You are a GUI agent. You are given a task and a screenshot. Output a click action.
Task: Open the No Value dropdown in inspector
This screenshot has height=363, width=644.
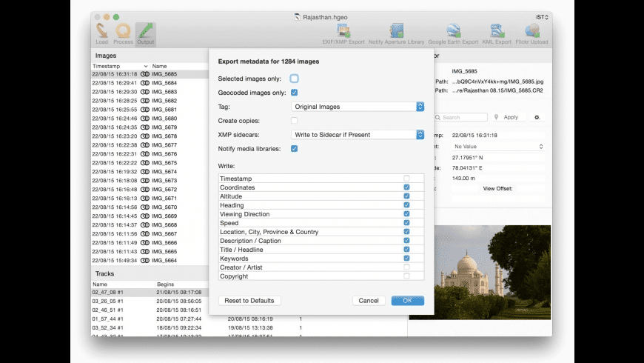pyautogui.click(x=497, y=147)
